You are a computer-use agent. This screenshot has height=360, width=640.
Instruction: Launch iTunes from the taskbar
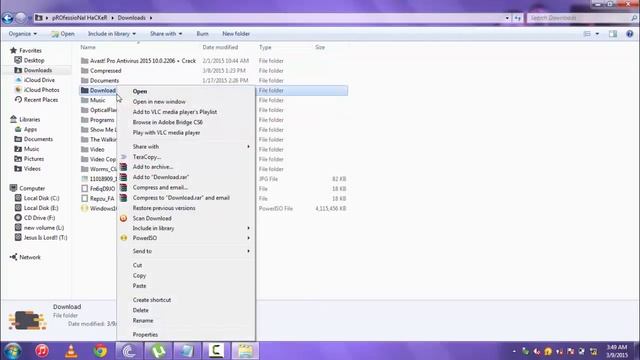coord(42,351)
